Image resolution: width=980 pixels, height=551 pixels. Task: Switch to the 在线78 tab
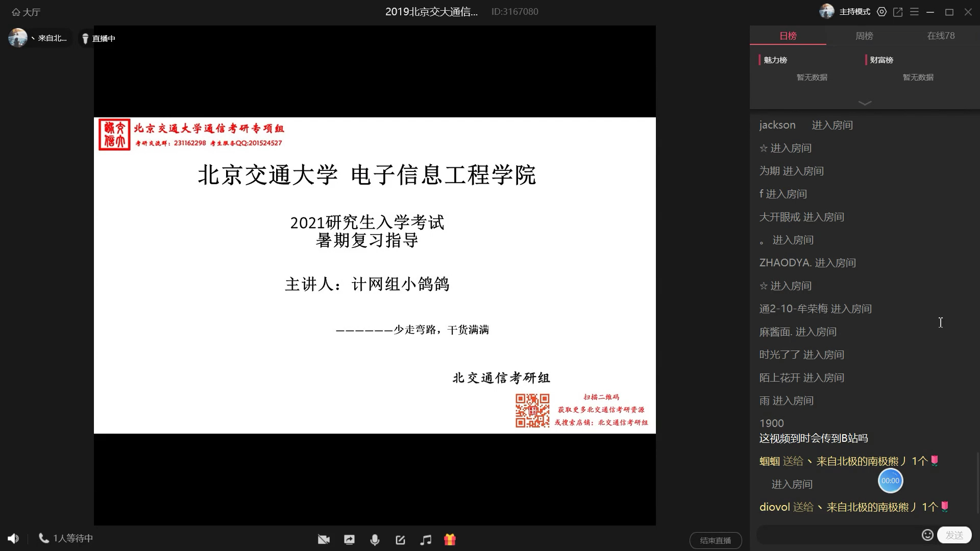tap(941, 36)
